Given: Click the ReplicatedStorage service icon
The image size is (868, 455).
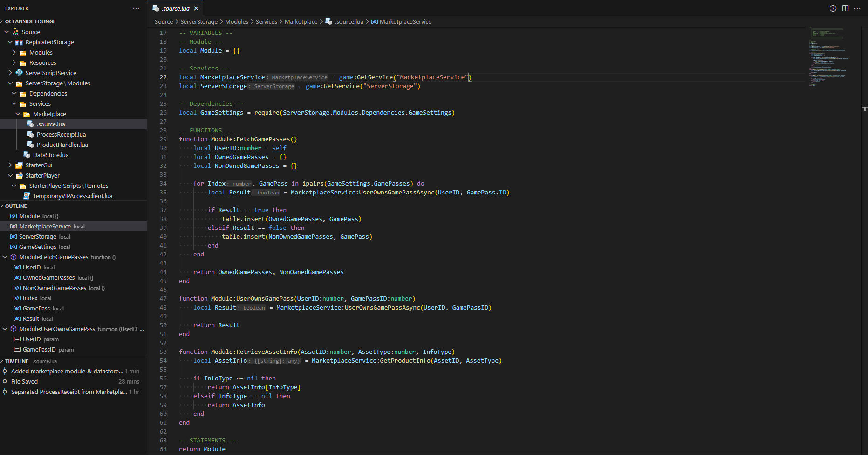Looking at the screenshot, I should click(x=19, y=42).
